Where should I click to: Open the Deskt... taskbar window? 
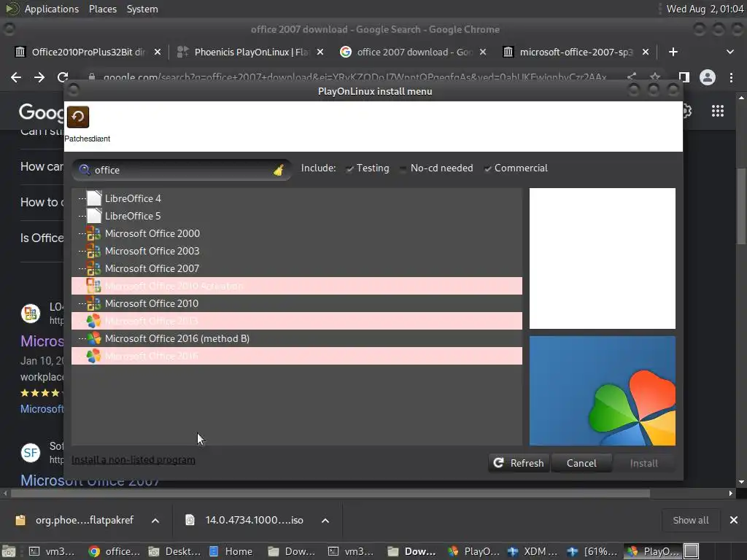pos(175,551)
